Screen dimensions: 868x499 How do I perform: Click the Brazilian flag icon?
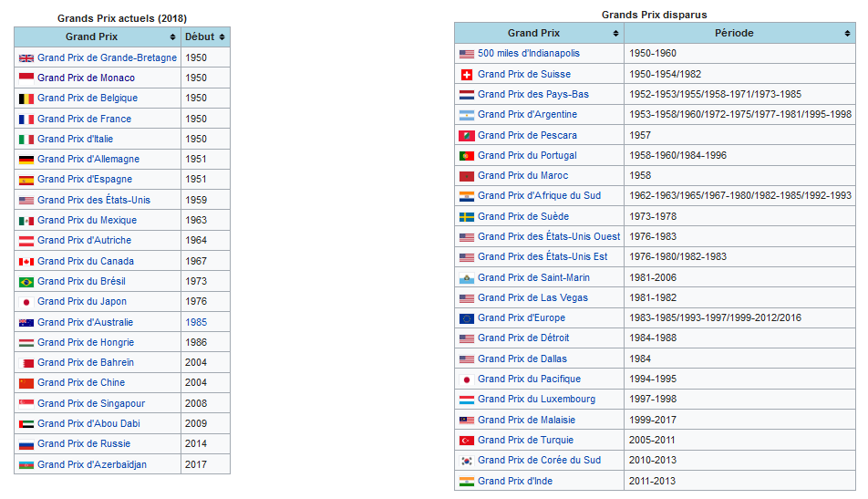26,282
